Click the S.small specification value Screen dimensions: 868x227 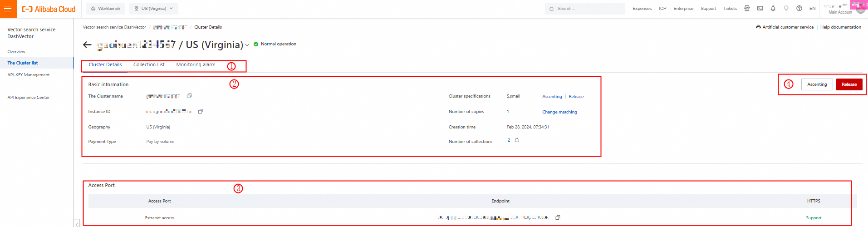coord(513,96)
